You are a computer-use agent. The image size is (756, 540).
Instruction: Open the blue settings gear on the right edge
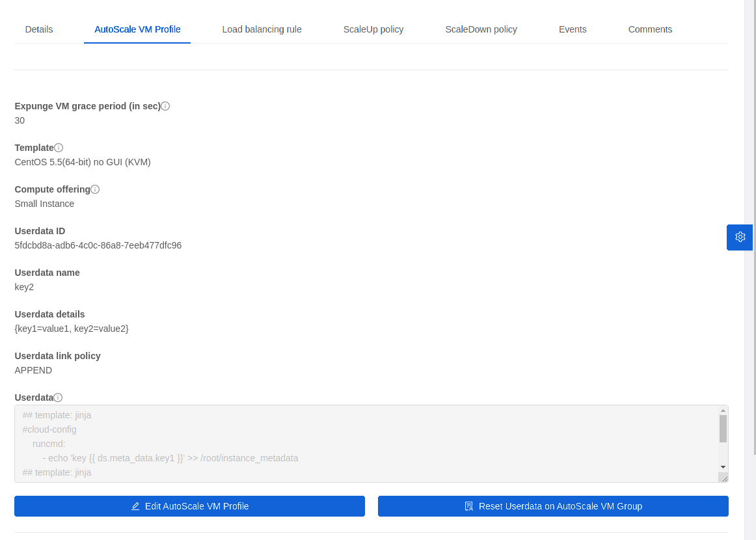point(739,237)
